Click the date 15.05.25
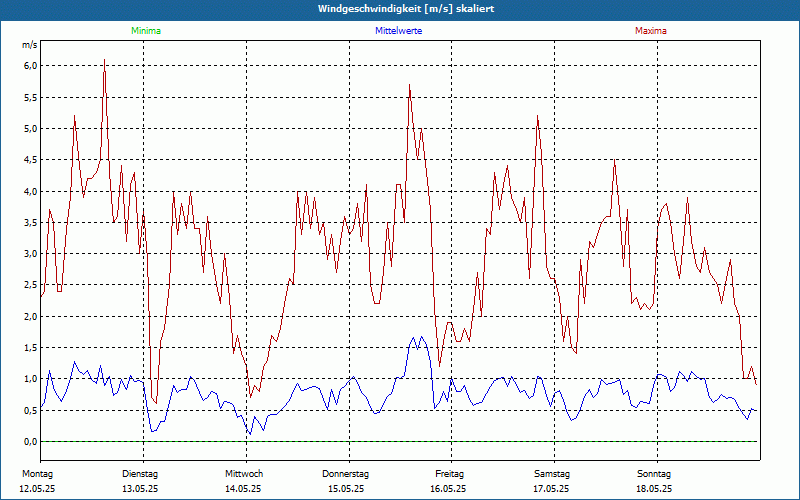 pyautogui.click(x=346, y=489)
